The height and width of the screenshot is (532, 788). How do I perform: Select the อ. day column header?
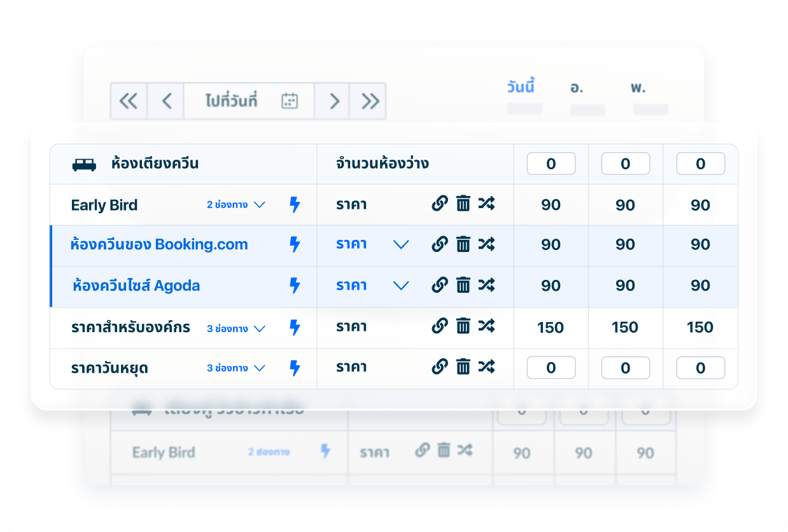click(x=577, y=88)
